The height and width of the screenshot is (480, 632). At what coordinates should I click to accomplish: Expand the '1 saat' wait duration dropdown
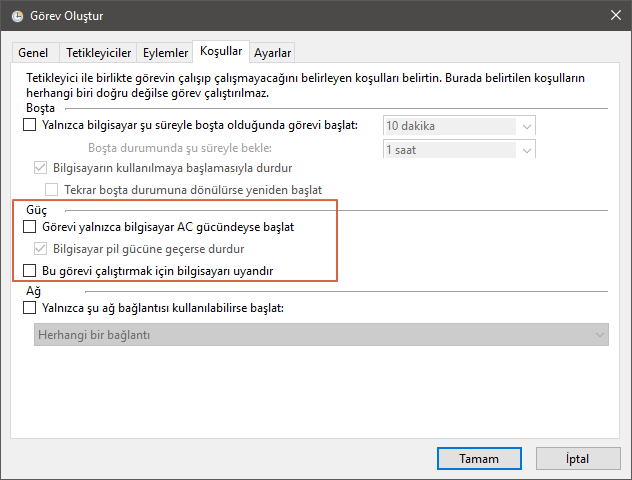point(459,150)
